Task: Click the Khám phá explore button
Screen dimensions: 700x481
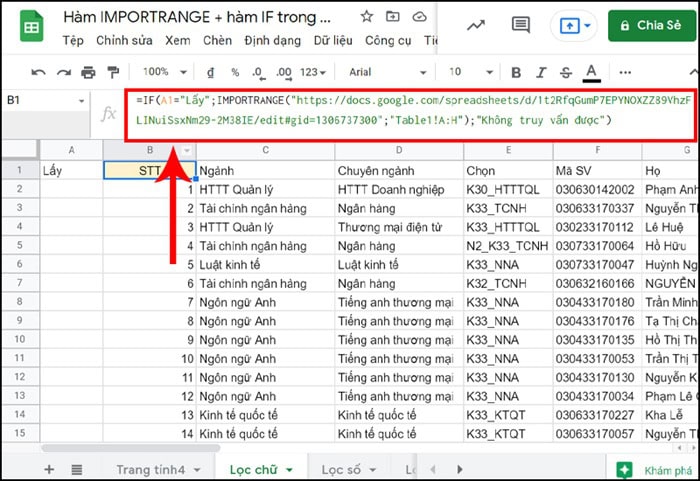Action: pos(655,469)
